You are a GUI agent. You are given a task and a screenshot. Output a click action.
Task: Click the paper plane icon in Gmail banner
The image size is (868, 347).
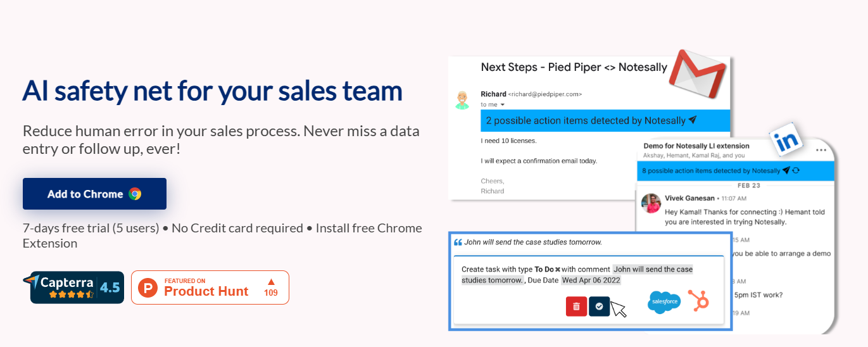tap(693, 120)
